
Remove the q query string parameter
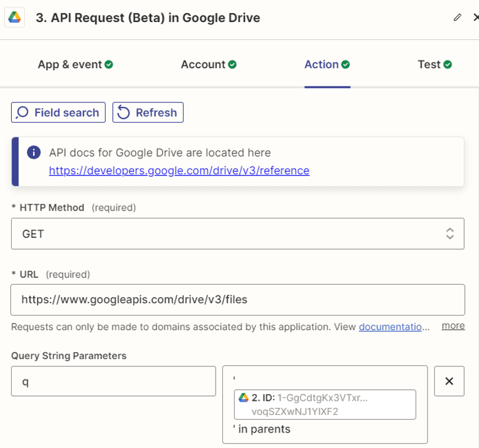click(450, 381)
